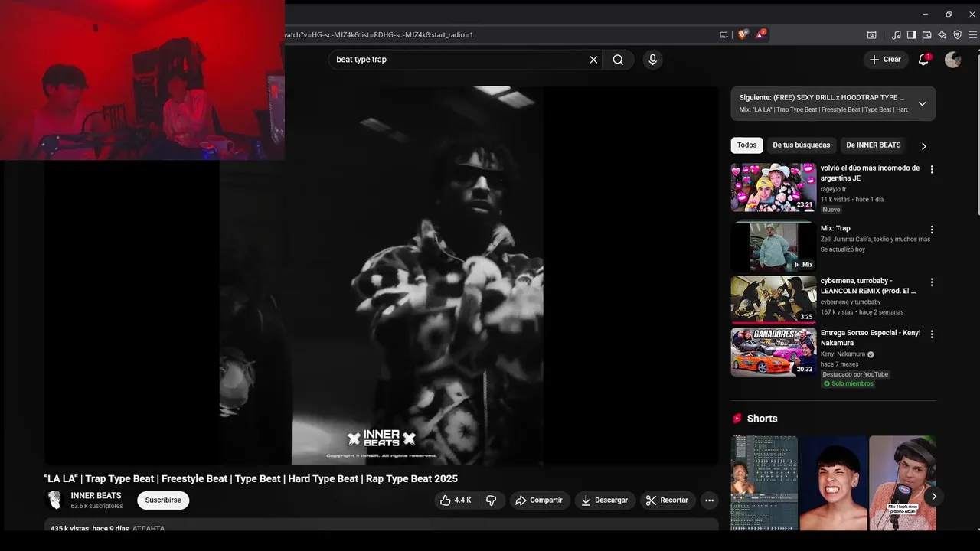The image size is (980, 551).
Task: Open the Brave VPN shield icon
Action: [957, 34]
